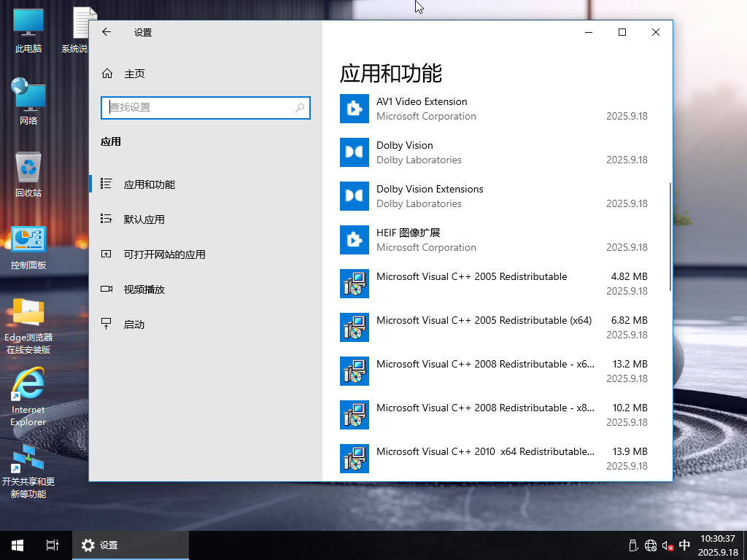Image resolution: width=747 pixels, height=560 pixels.
Task: Click the taskbar clock 10:30:37
Action: [x=718, y=539]
